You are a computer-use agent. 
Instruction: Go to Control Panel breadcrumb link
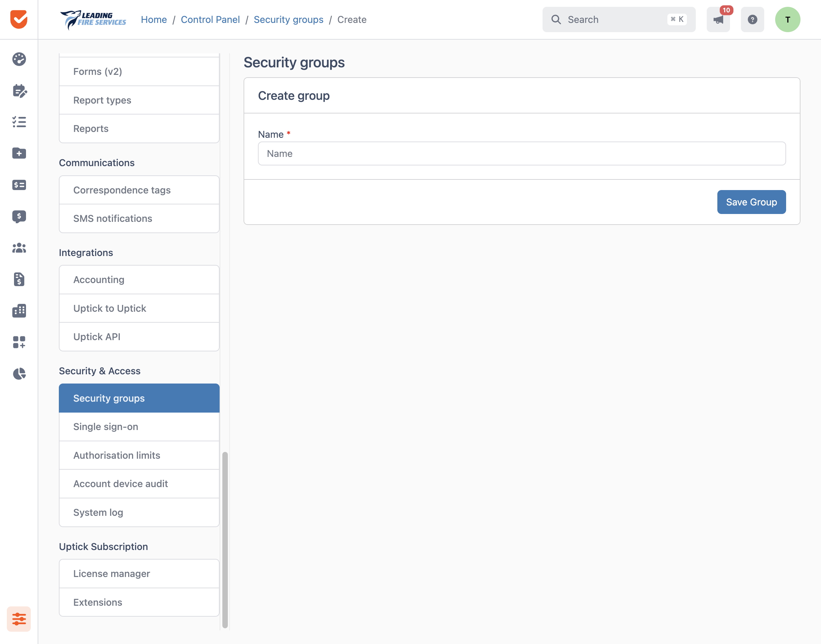(210, 19)
